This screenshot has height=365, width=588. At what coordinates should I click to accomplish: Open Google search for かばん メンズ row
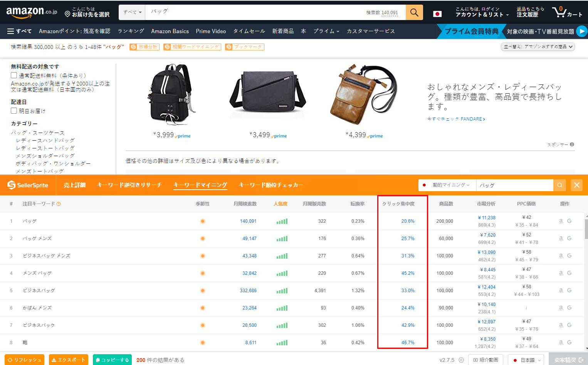[x=569, y=308]
